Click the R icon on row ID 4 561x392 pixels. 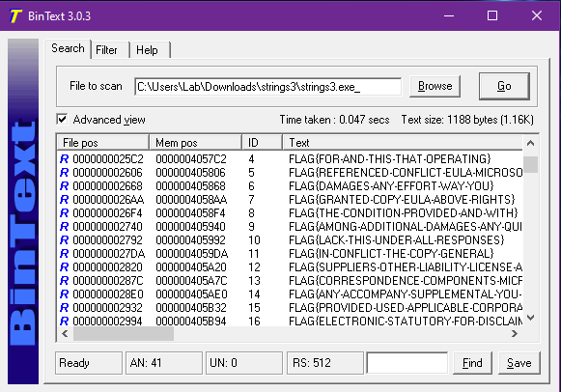pos(64,158)
